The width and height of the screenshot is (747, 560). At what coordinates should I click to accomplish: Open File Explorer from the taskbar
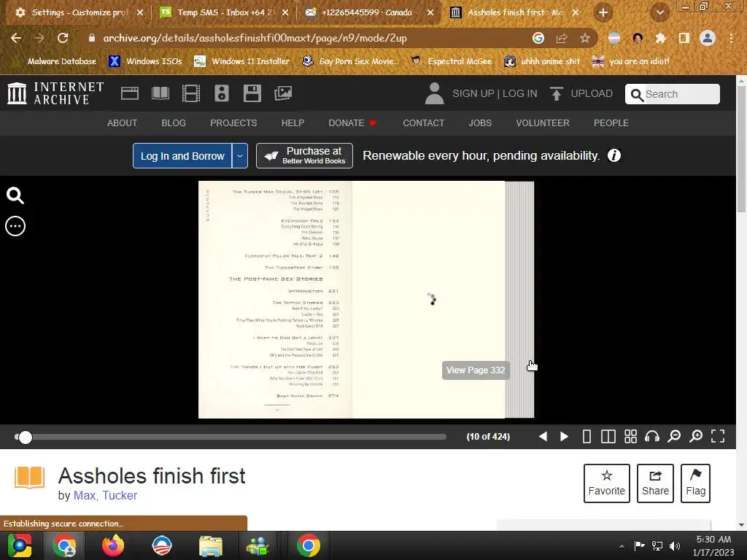(x=211, y=545)
